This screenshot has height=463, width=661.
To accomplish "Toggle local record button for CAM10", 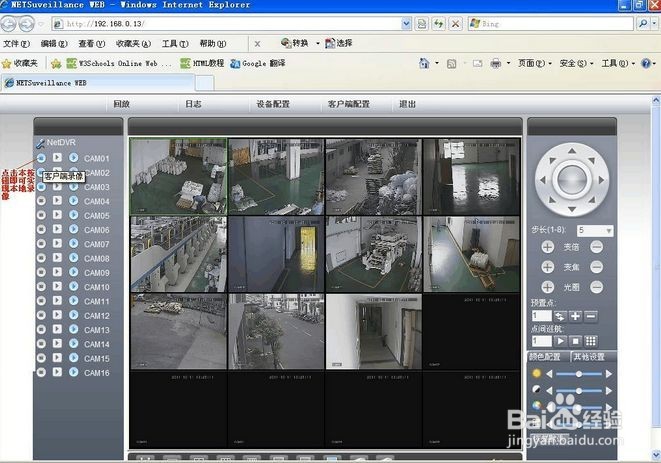I will [x=41, y=287].
